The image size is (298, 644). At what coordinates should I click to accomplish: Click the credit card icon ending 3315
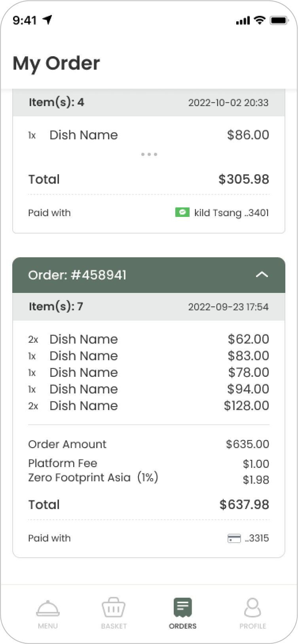point(234,538)
